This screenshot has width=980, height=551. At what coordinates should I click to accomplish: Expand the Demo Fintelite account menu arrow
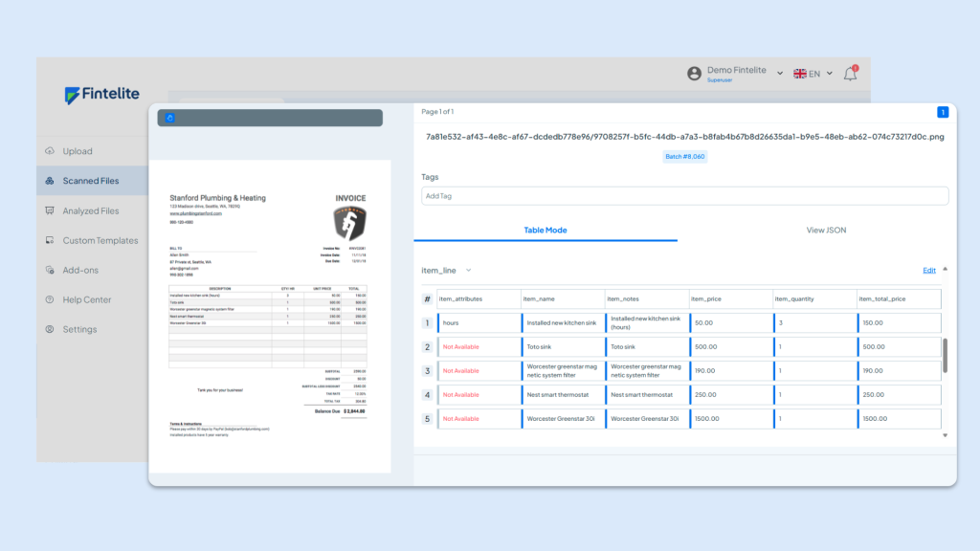tap(780, 74)
